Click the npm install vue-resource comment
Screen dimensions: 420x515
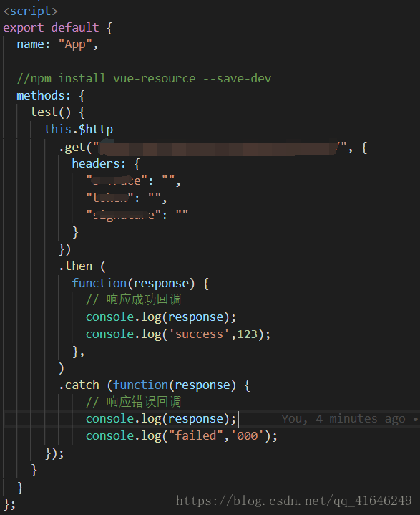(144, 79)
